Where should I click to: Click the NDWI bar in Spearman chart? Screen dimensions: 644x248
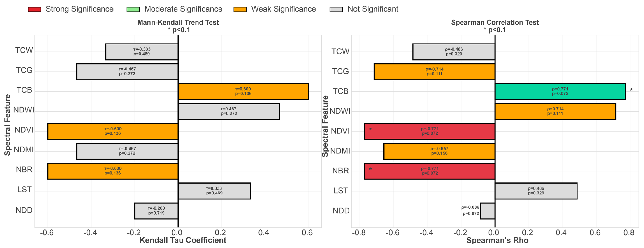click(x=555, y=112)
